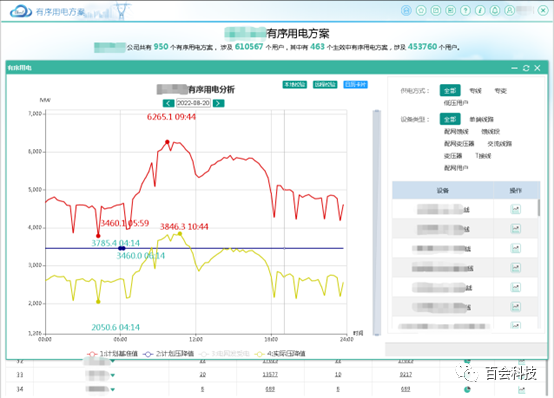Toggle the 2:计划压降值 legend series

(x=169, y=353)
